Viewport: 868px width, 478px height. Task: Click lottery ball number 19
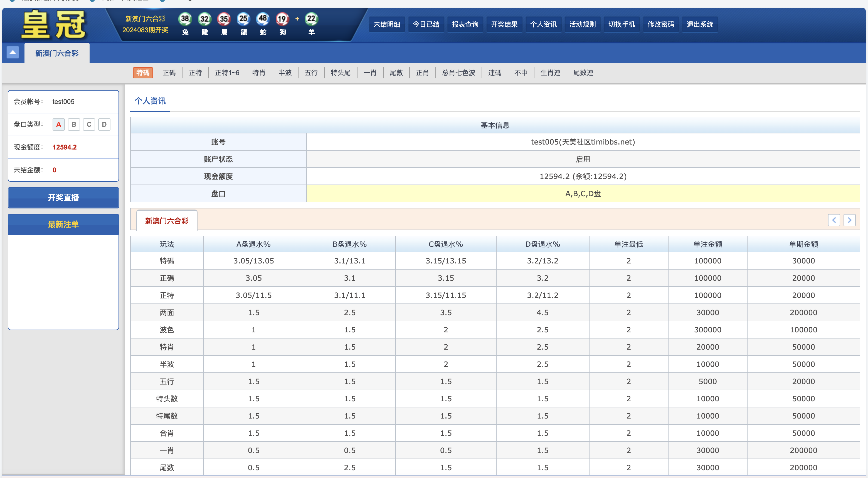coord(282,19)
